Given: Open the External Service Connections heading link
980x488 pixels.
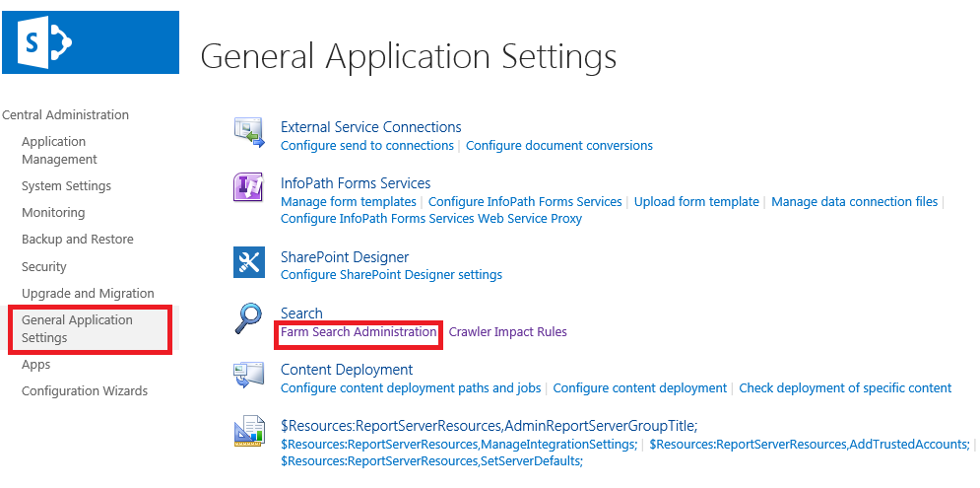Looking at the screenshot, I should tap(370, 127).
